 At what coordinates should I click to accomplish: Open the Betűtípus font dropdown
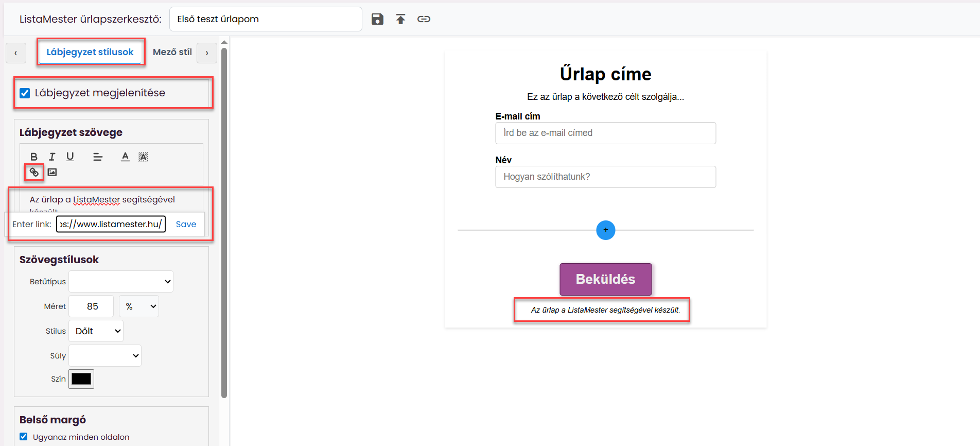pos(121,281)
